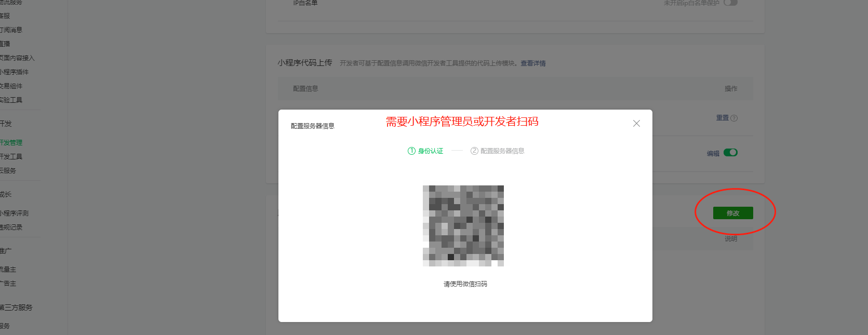The height and width of the screenshot is (335, 868).
Task: Click the 说明 column header
Action: pos(731,239)
